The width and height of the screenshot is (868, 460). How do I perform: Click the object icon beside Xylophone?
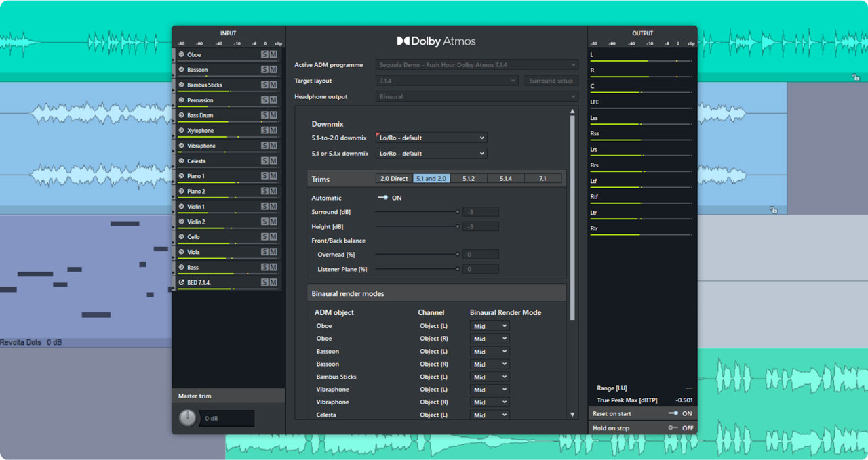tap(181, 130)
